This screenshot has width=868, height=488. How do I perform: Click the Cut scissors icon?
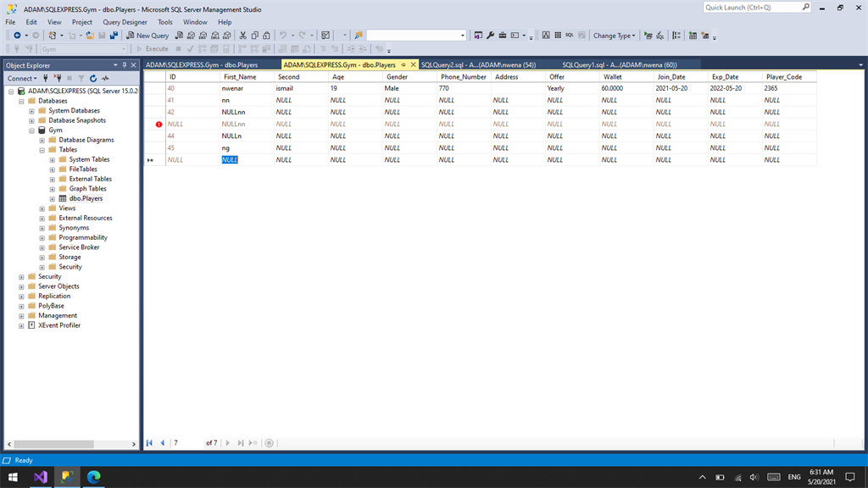click(242, 36)
